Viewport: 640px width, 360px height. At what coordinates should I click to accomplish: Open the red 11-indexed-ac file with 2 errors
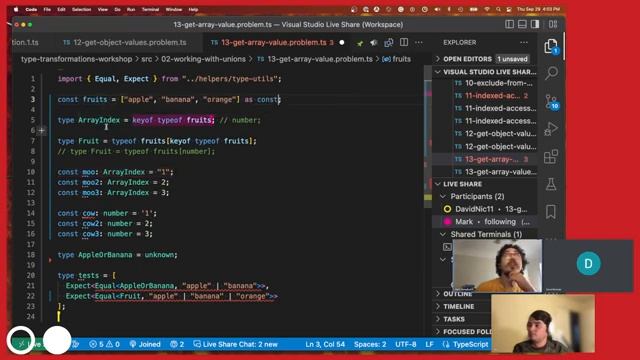coord(492,96)
